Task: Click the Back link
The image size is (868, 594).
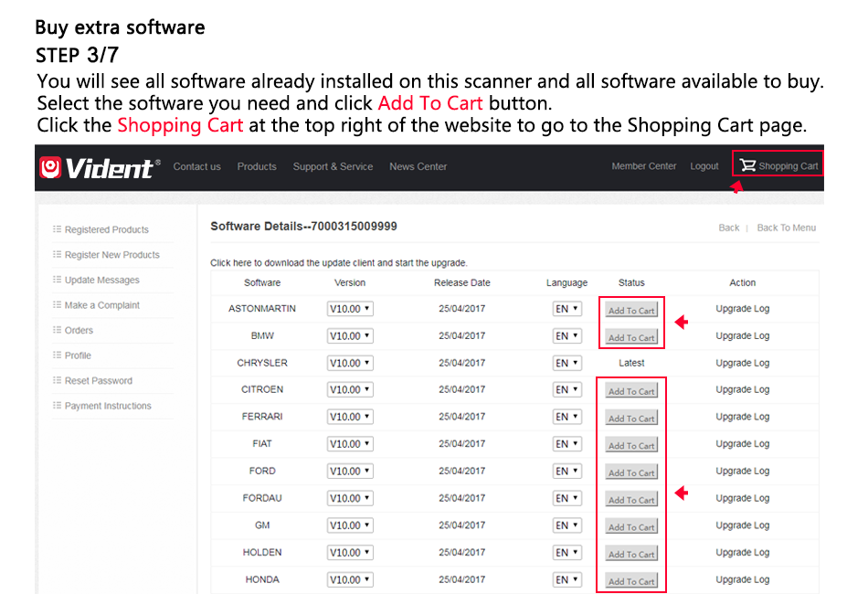Action: [x=728, y=228]
